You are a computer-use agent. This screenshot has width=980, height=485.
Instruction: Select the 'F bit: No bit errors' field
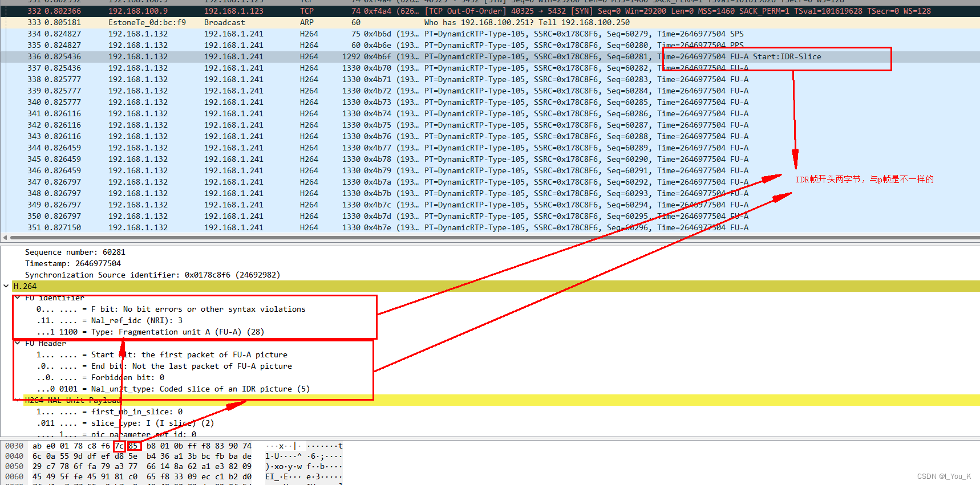(x=171, y=309)
